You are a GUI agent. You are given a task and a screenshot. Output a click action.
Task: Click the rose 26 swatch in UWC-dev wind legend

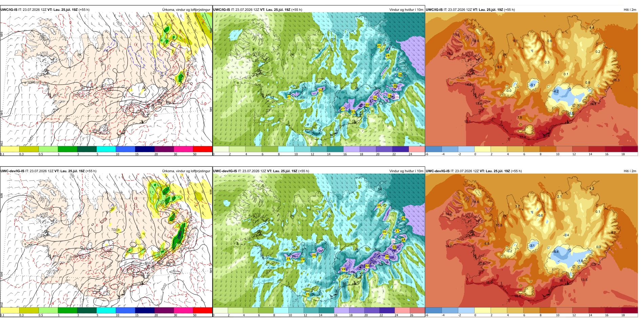pos(417,310)
